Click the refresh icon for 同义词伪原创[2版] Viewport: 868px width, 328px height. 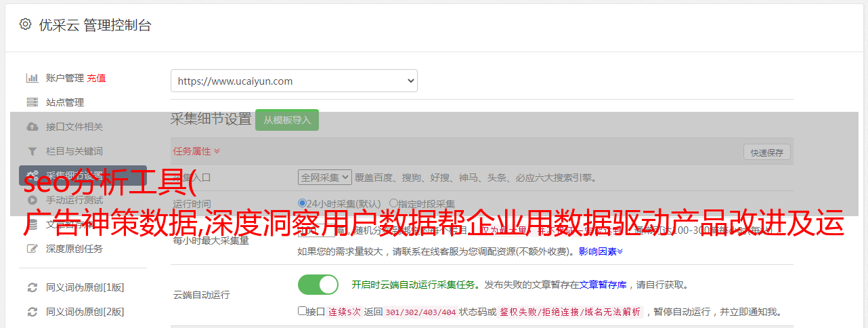pyautogui.click(x=32, y=312)
